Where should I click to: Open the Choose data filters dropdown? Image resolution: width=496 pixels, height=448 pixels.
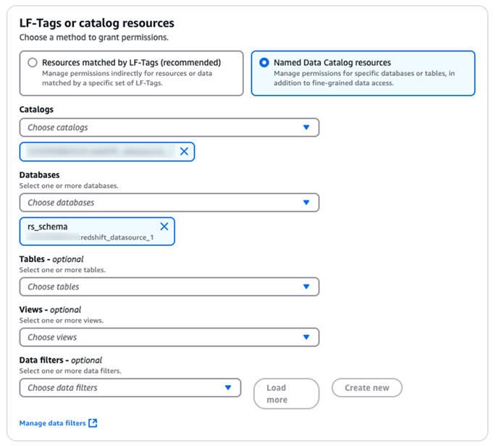pos(123,388)
